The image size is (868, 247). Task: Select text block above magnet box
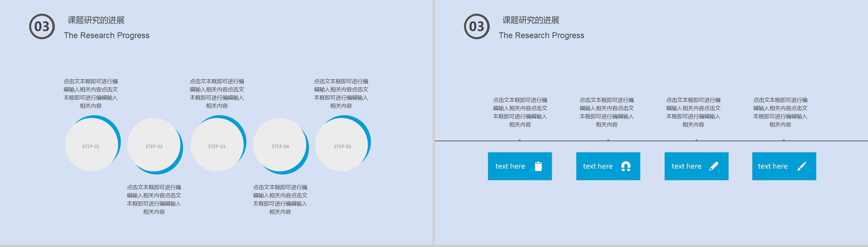coord(607,112)
